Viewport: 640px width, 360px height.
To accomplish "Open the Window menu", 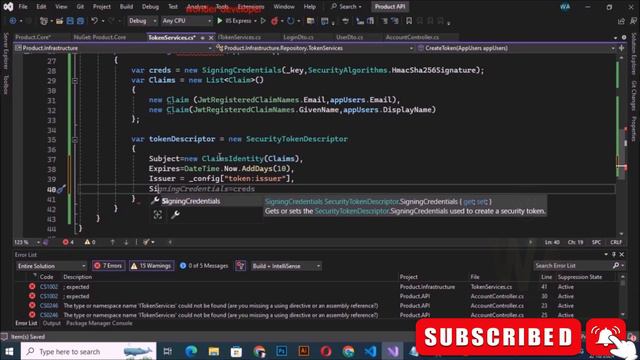I will coord(284,7).
